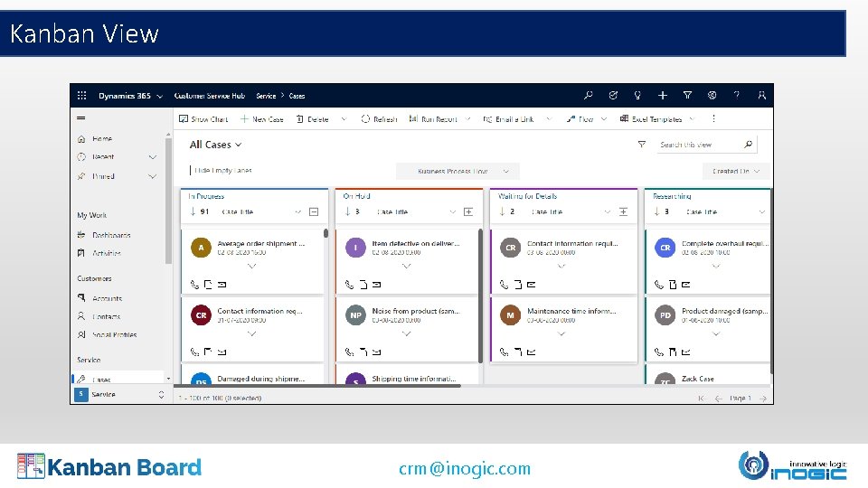
Task: Click New Case button
Action: [262, 119]
